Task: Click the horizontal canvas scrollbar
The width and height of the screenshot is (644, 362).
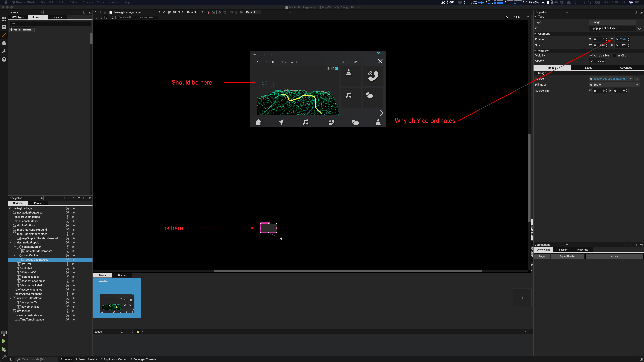Action: point(348,271)
